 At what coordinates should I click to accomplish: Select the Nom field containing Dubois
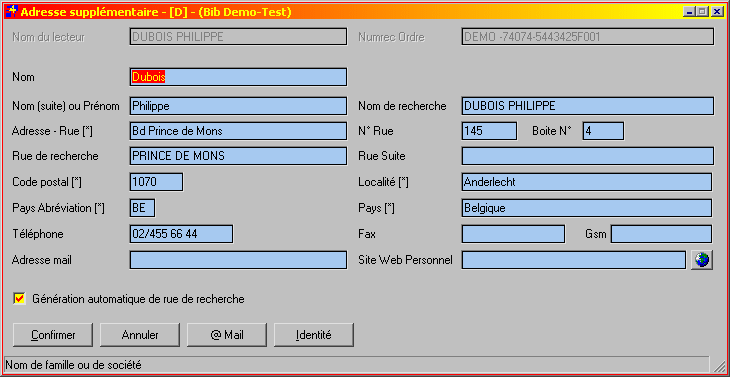238,77
